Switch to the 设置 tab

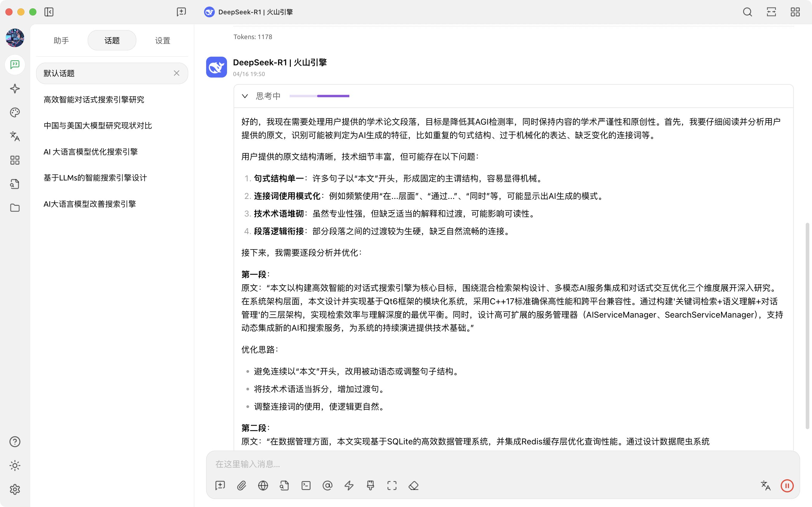tap(163, 41)
